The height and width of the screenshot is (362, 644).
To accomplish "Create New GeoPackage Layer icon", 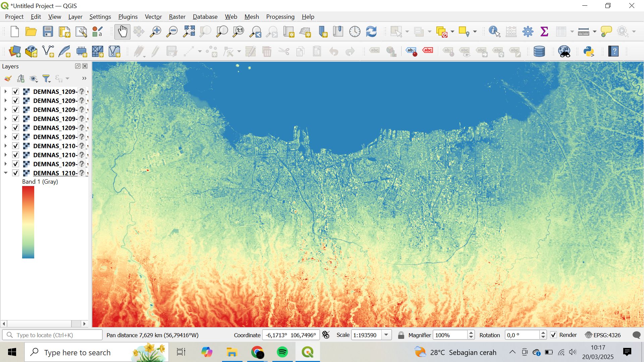I will pyautogui.click(x=31, y=51).
